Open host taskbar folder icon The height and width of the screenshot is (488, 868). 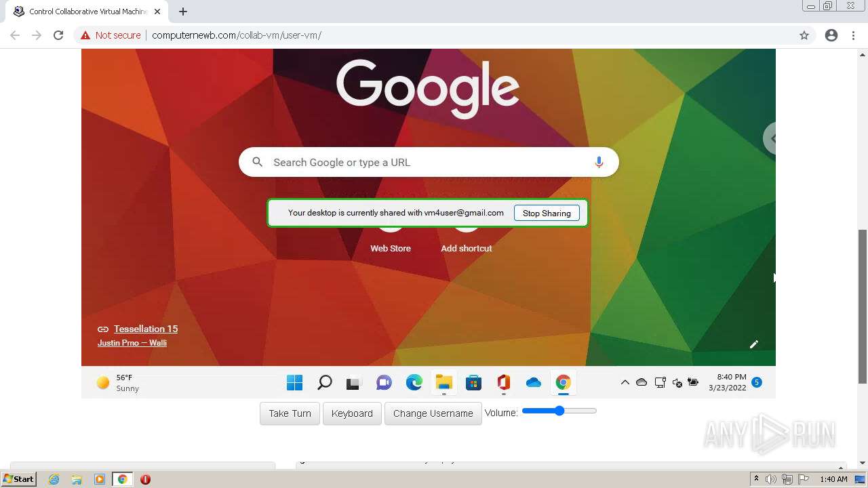coord(77,479)
